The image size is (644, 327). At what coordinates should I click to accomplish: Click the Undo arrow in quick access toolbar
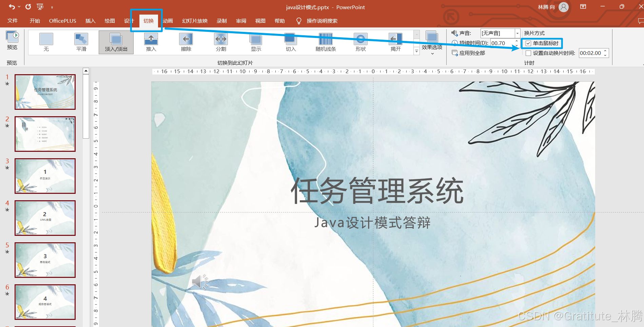tap(12, 7)
